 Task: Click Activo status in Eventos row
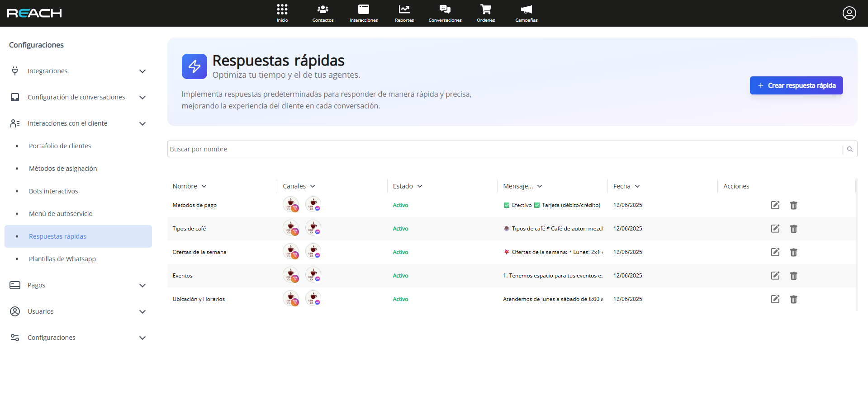click(400, 276)
